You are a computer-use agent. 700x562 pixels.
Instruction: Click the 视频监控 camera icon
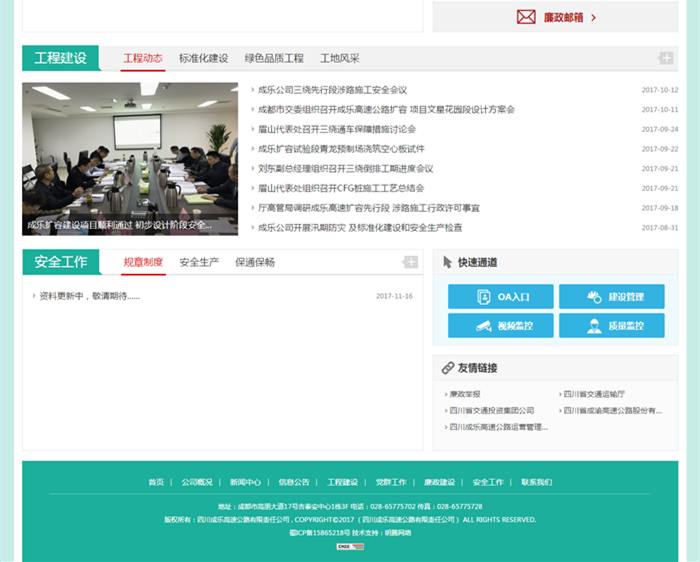484,326
